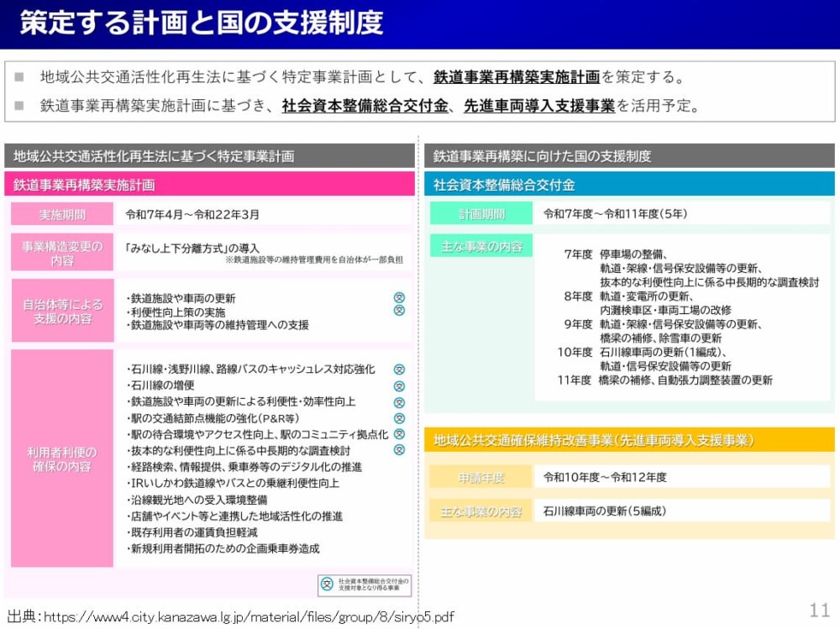Click the subsidy icon beside 利便性向上策の実施
This screenshot has height=629, width=840.
[400, 311]
